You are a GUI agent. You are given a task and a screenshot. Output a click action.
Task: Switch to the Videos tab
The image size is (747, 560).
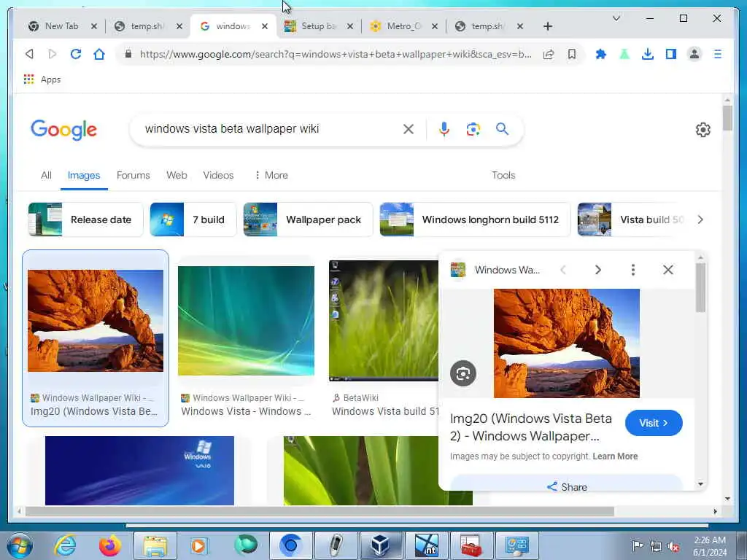pos(218,175)
